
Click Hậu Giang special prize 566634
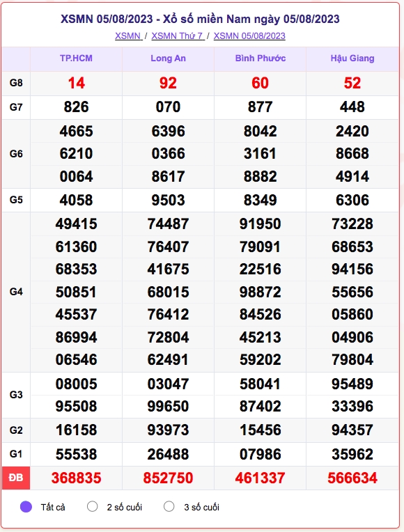coord(352,478)
